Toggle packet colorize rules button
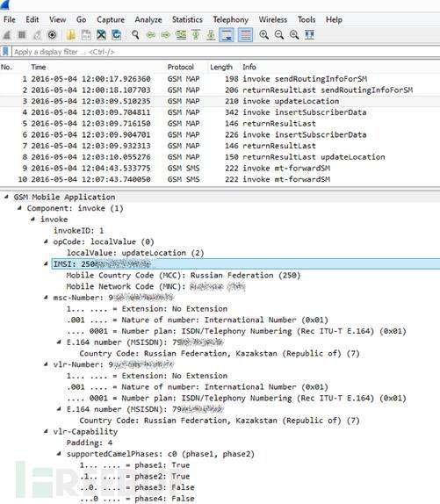This screenshot has height=504, width=440. pyautogui.click(x=245, y=35)
